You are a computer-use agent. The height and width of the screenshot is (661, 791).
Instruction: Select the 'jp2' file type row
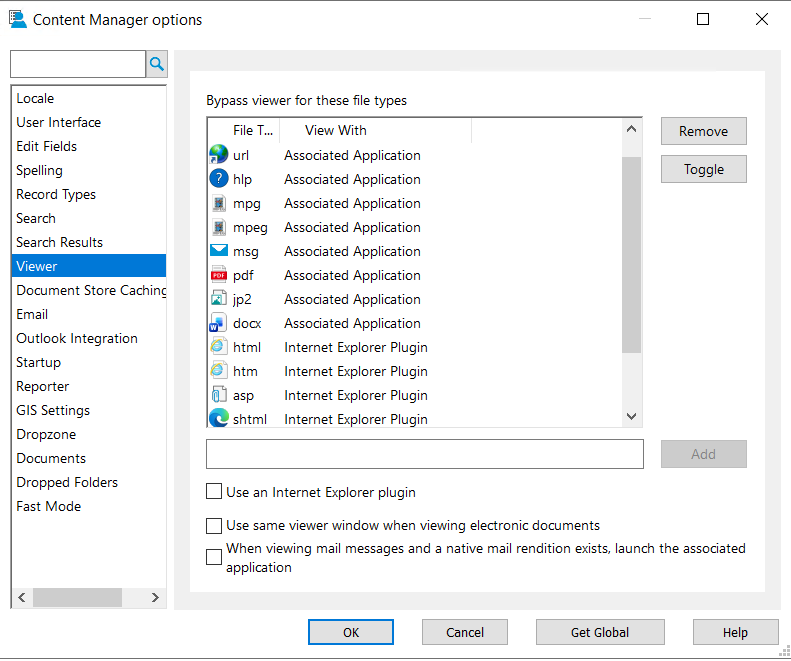click(415, 299)
